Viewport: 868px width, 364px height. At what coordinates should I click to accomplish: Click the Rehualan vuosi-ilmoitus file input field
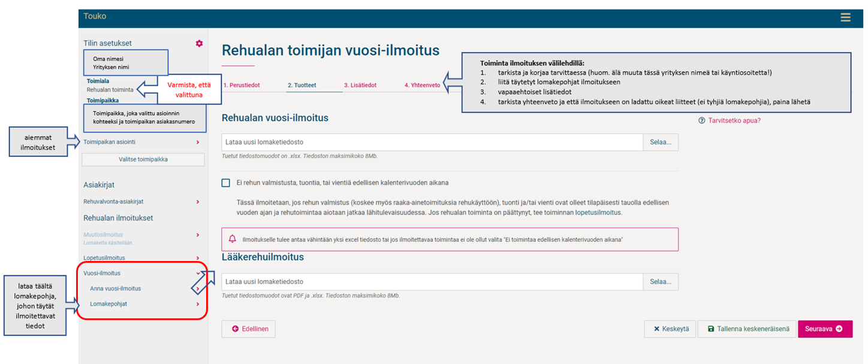[x=432, y=142]
